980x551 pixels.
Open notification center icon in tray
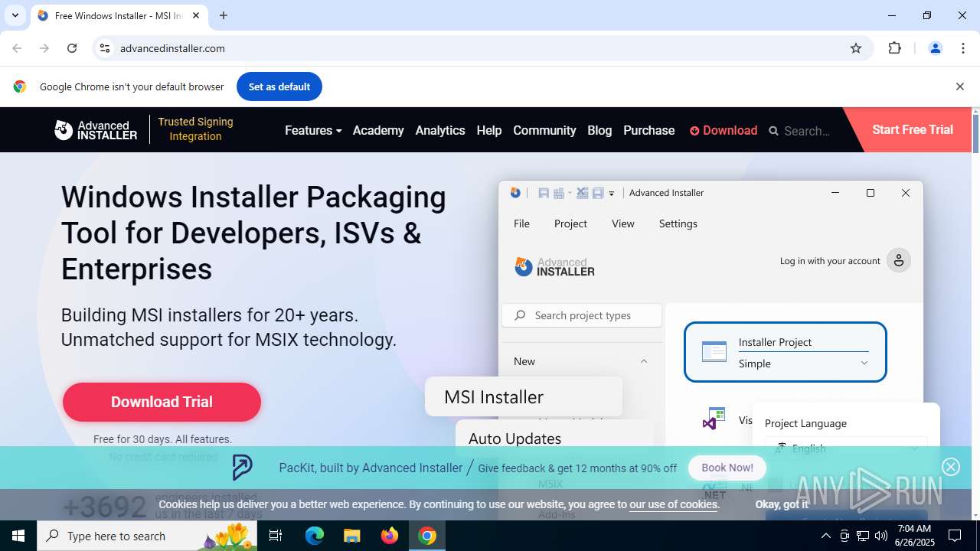[955, 536]
